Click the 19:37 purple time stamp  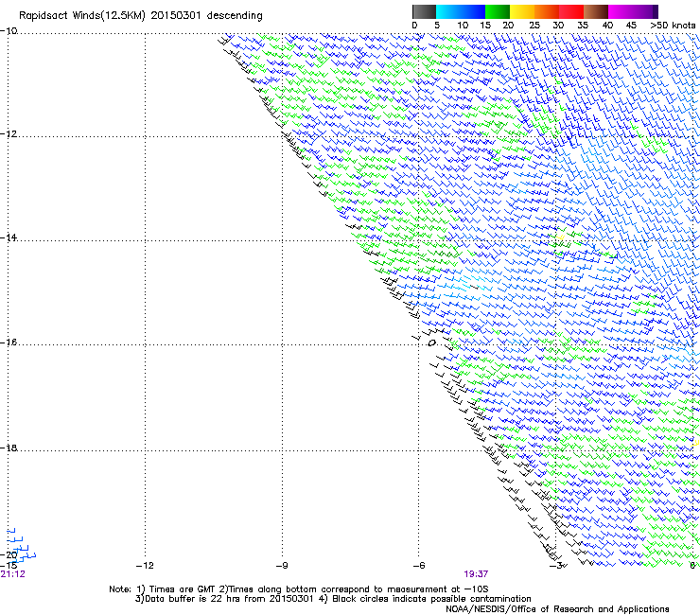click(476, 574)
